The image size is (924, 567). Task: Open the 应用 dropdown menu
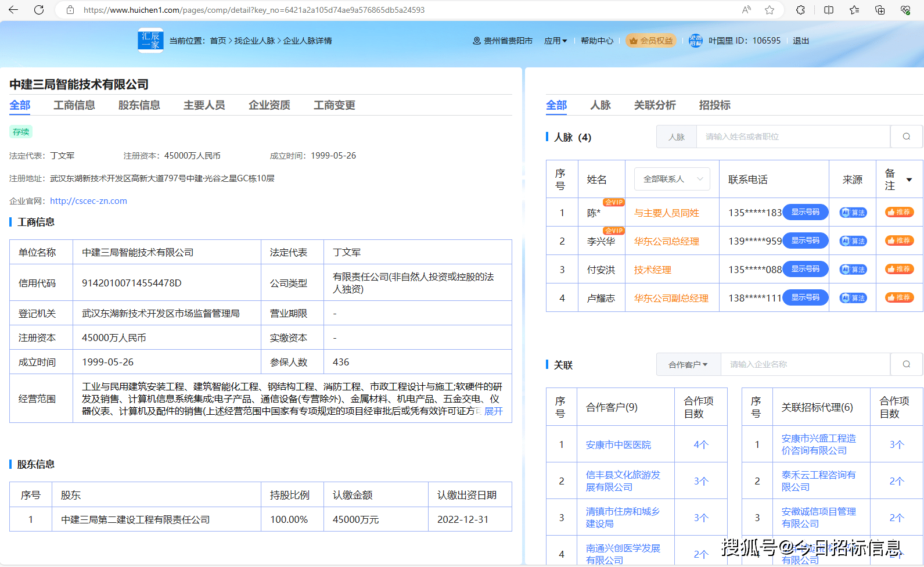click(555, 41)
